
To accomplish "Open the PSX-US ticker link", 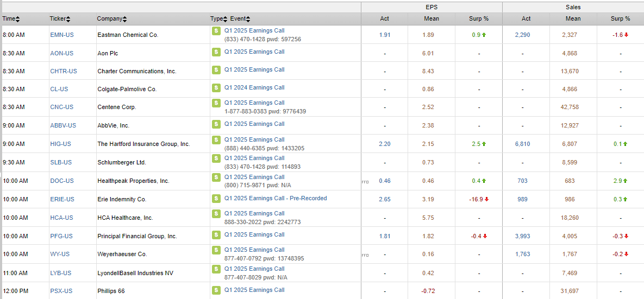I will 61,291.
